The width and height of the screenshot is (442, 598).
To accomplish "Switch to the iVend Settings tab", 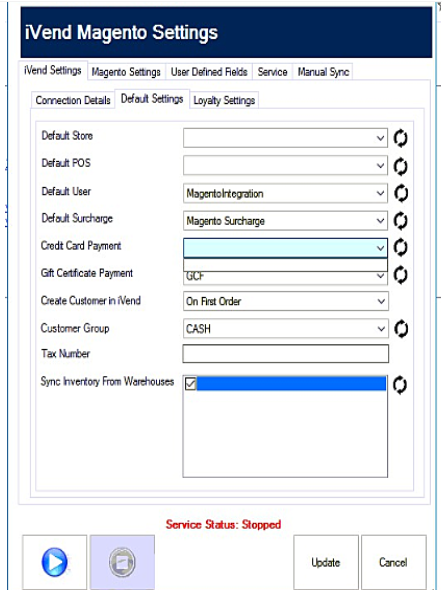I will (x=53, y=70).
